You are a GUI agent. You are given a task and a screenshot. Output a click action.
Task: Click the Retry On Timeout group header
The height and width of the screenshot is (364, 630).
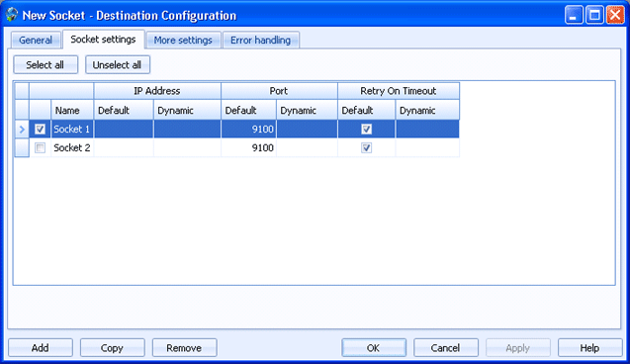(399, 91)
